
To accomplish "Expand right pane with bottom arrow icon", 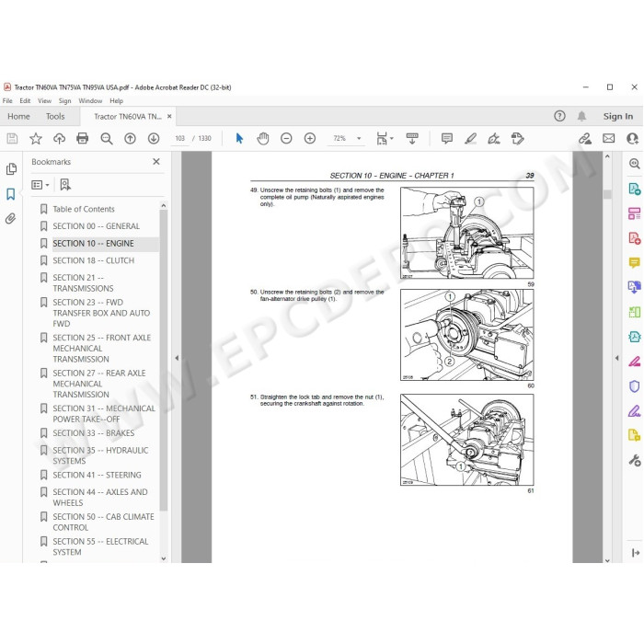I will (x=636, y=553).
